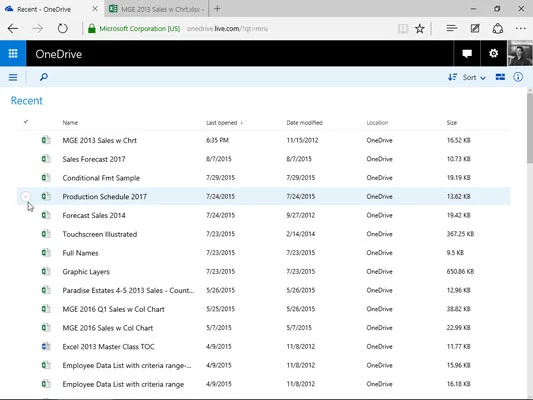This screenshot has height=400, width=533.
Task: Open the settings gear in OneDrive header
Action: tap(493, 53)
